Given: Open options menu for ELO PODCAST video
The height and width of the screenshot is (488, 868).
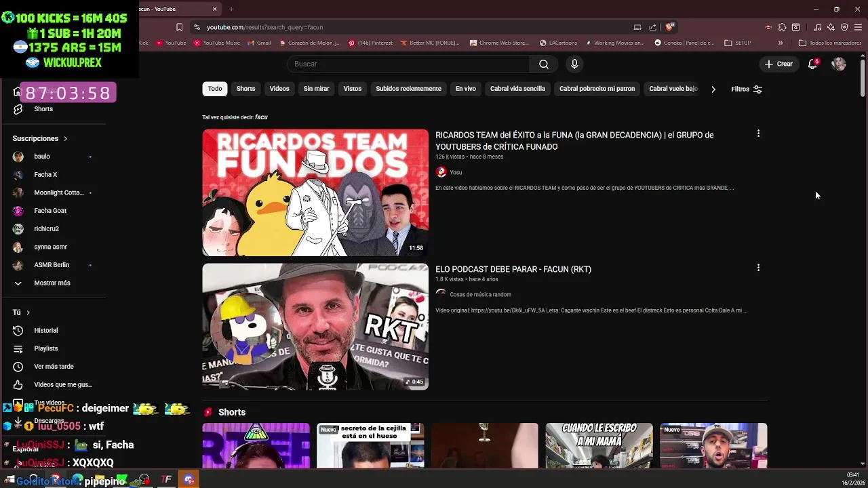Looking at the screenshot, I should 758,268.
